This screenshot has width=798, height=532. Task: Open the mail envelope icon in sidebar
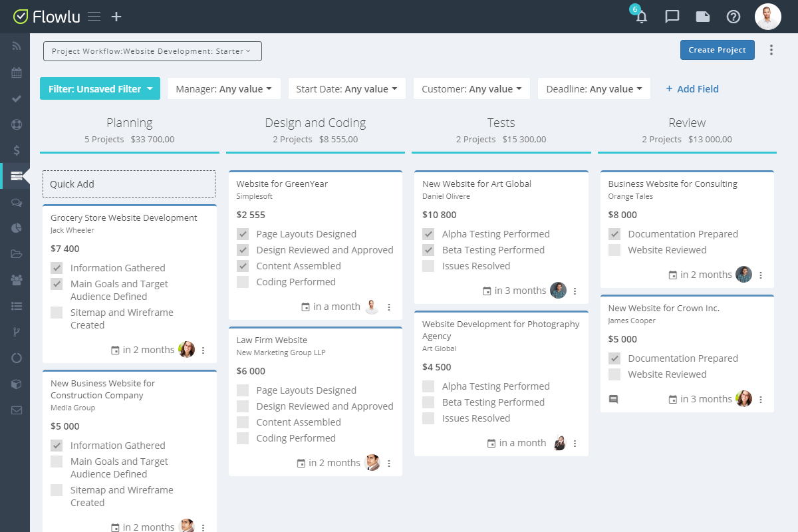[17, 410]
